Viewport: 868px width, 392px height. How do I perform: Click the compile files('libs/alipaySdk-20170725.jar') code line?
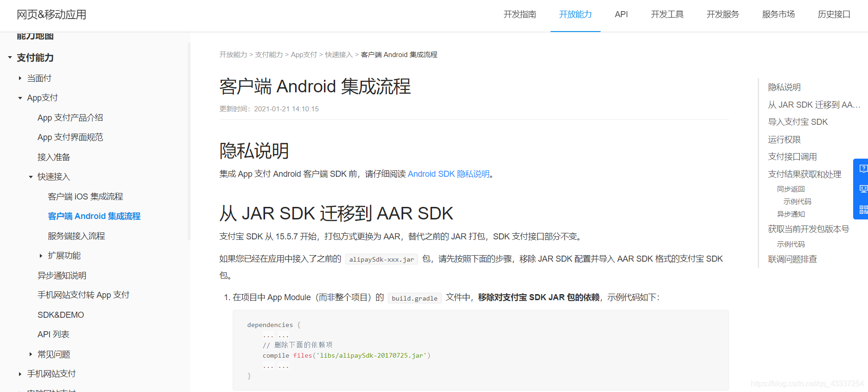[347, 356]
